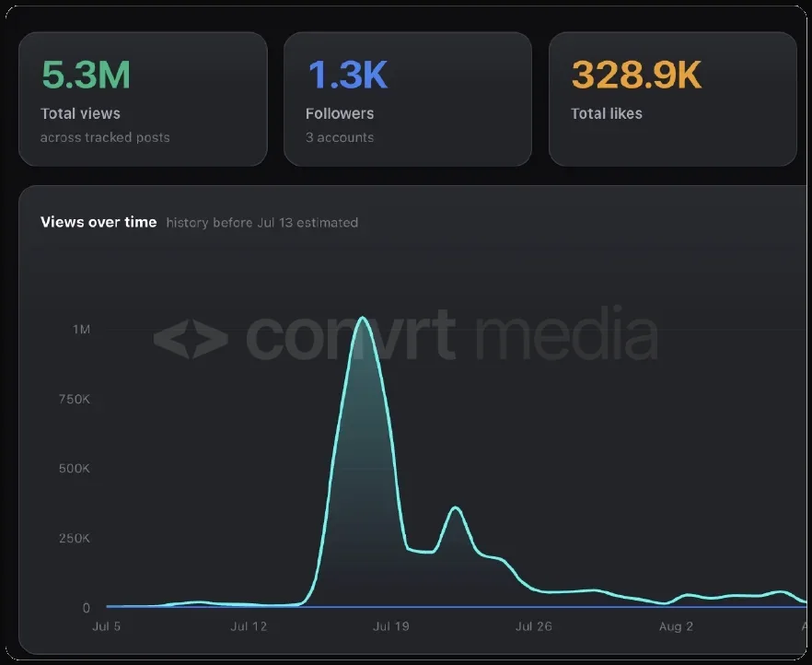Click the Jul 5 x-axis label

[106, 626]
